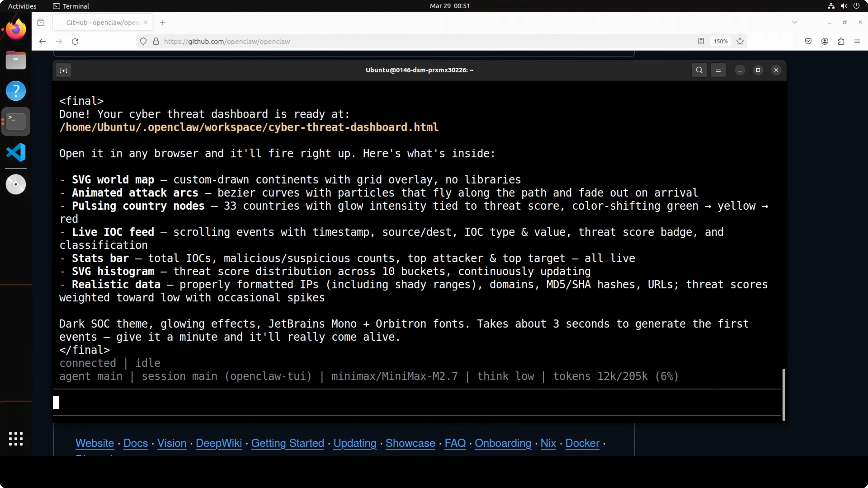Expand the list all tabs chevron
The width and height of the screenshot is (868, 488).
click(x=795, y=22)
